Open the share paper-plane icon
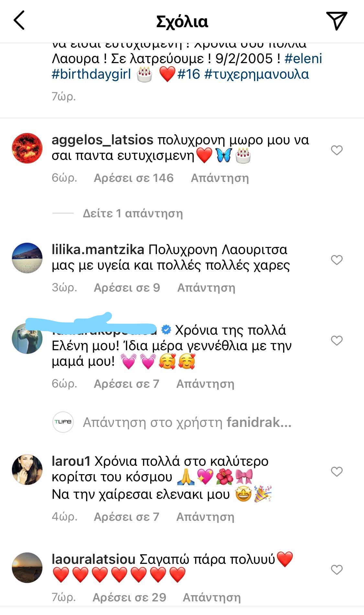Screen dimensions: 364x615 click(336, 21)
